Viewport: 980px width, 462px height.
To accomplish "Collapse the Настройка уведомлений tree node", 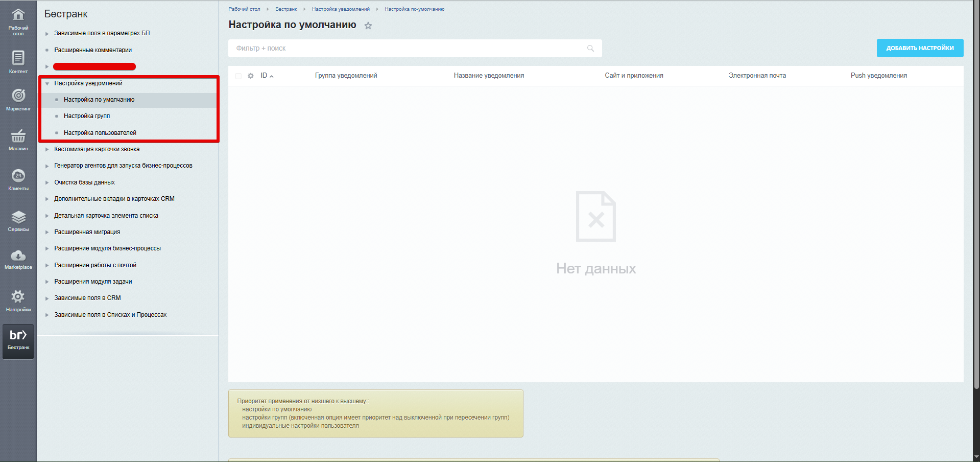I will 47,83.
